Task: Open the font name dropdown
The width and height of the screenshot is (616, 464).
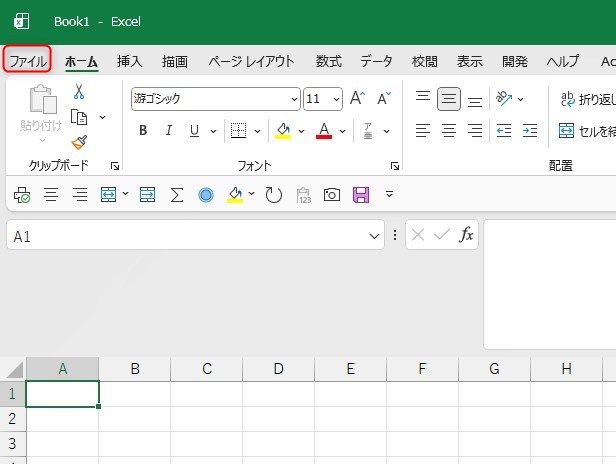Action: tap(294, 99)
